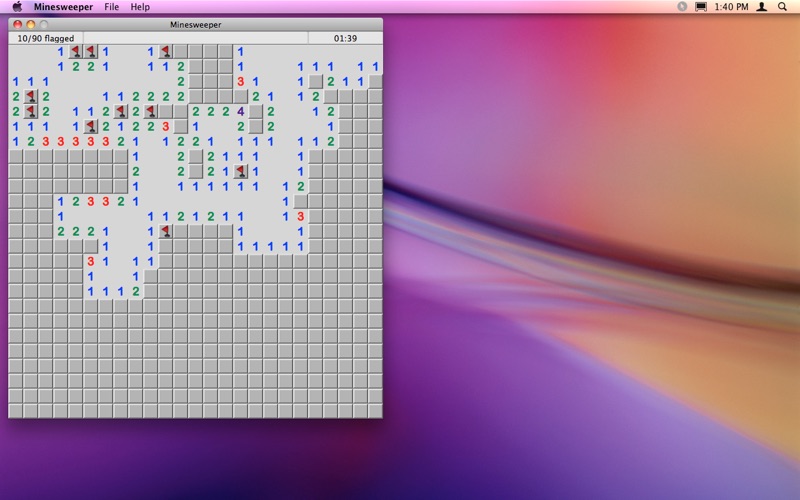Screen dimensions: 800x500
Task: Reveal the covered tile directly above the purple 4
Action: coord(240,96)
